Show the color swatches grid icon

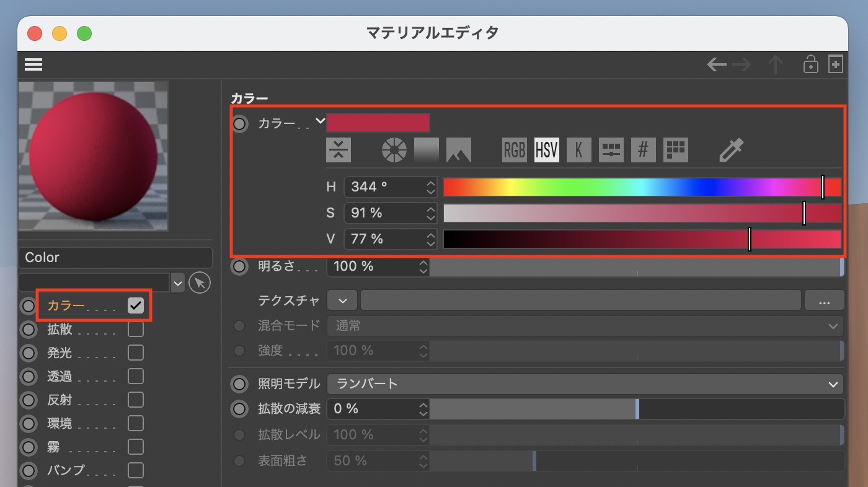(x=676, y=150)
